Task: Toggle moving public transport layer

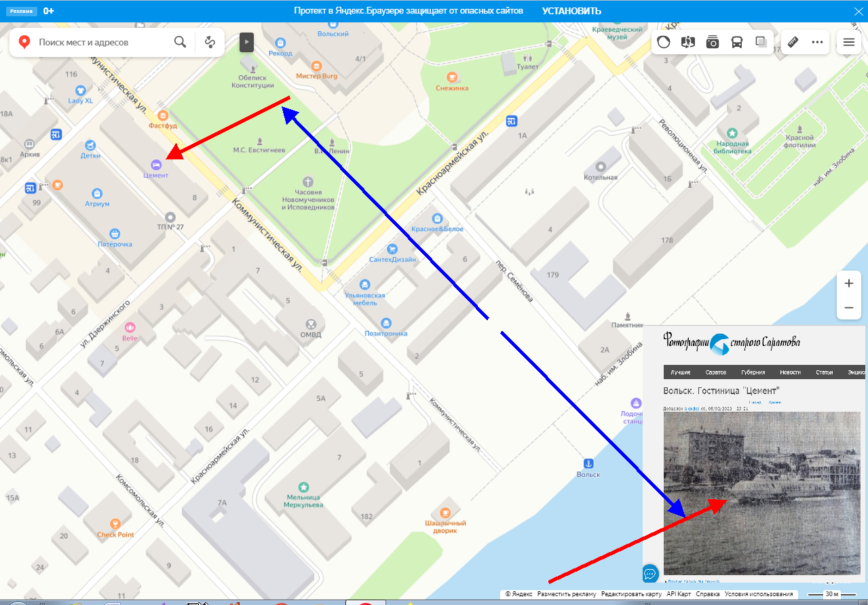Action: 737,42
